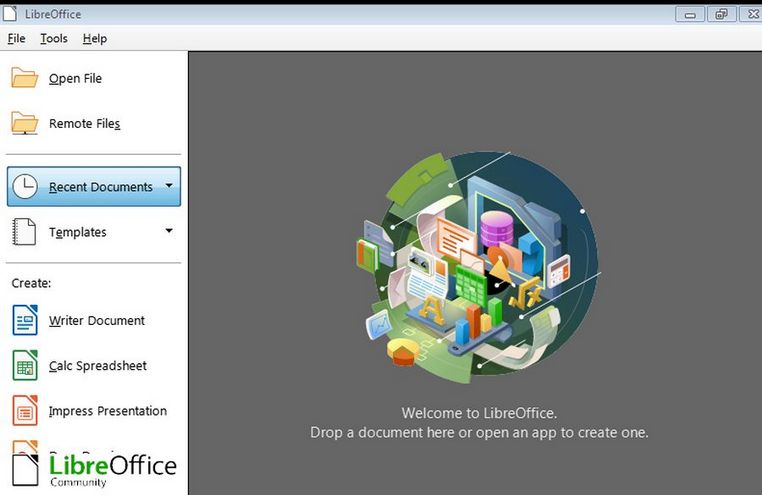Open the Tools menu
Screen dimensions: 762x495
point(54,38)
